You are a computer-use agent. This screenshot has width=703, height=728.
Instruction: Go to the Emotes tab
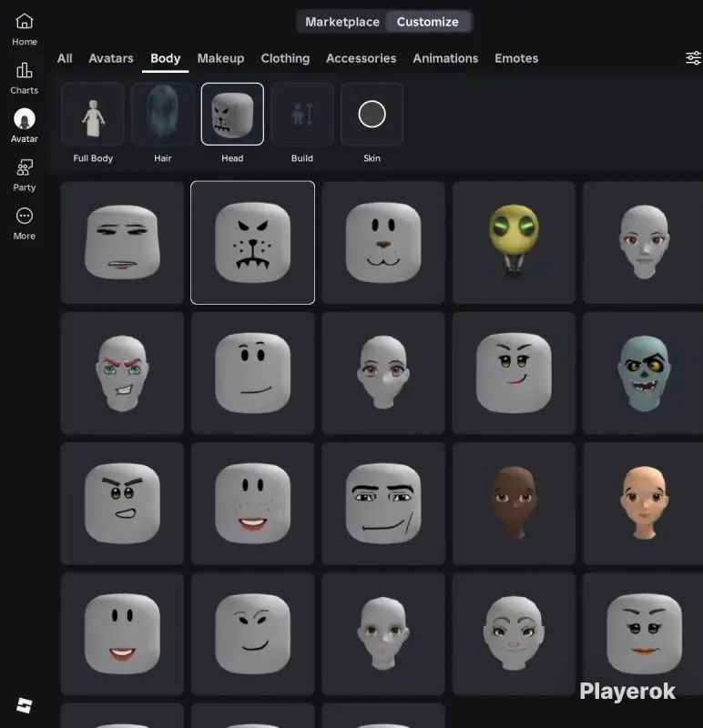pyautogui.click(x=516, y=58)
